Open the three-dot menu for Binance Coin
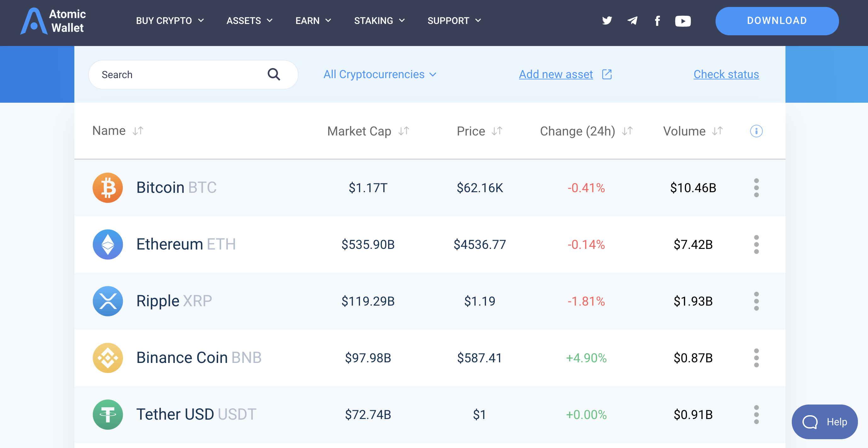Image resolution: width=868 pixels, height=448 pixels. 756,357
